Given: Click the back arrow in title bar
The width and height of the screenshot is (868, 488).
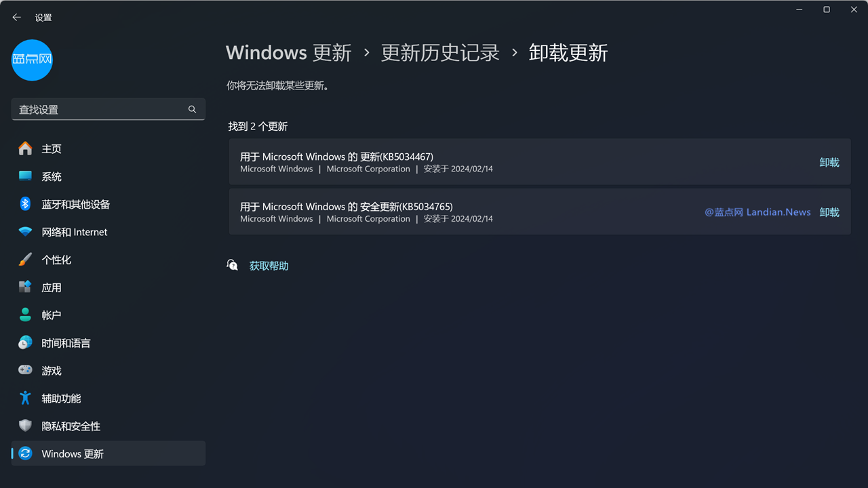Looking at the screenshot, I should point(17,18).
